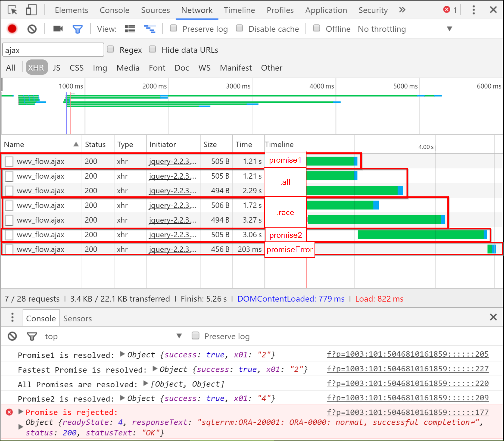Image resolution: width=504 pixels, height=441 pixels.
Task: Enable the Regex filter checkbox
Action: click(110, 49)
